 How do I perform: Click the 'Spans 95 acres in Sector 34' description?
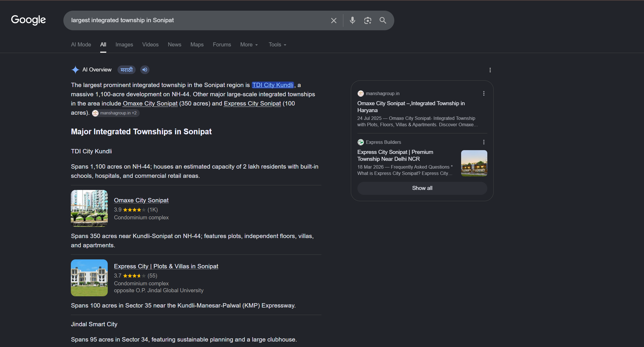coord(184,340)
